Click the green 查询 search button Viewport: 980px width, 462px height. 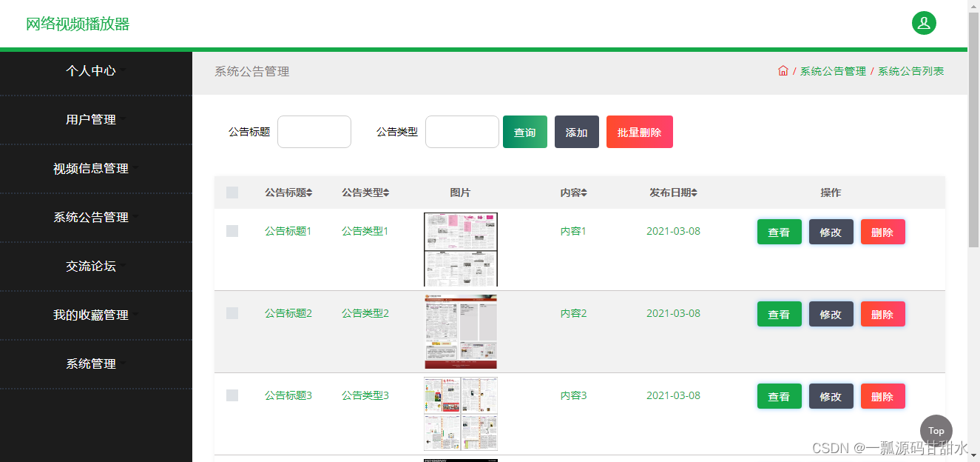pyautogui.click(x=524, y=131)
